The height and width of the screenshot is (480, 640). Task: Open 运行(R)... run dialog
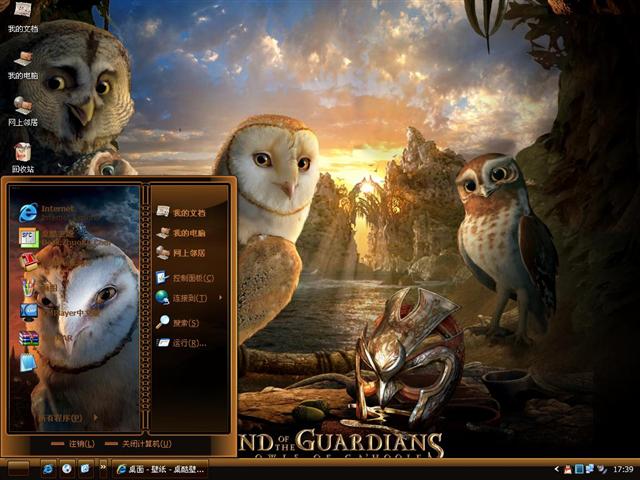click(x=181, y=342)
